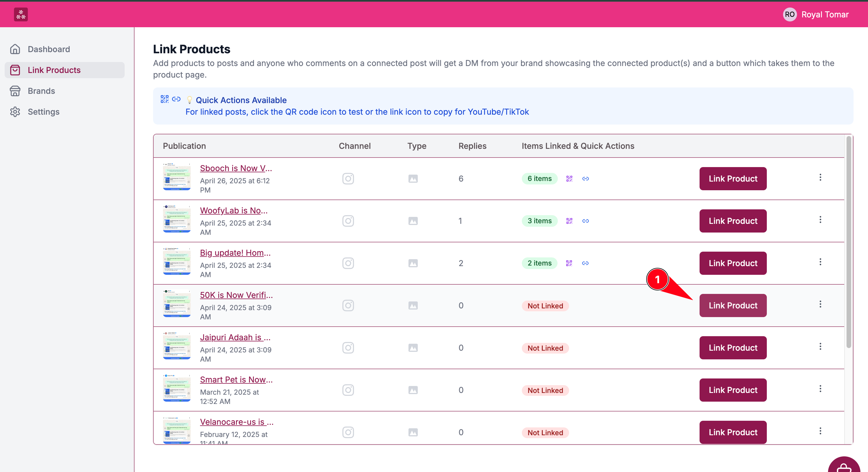Open three-dot menu for 50K row
Viewport: 868px width, 472px height.
point(820,304)
